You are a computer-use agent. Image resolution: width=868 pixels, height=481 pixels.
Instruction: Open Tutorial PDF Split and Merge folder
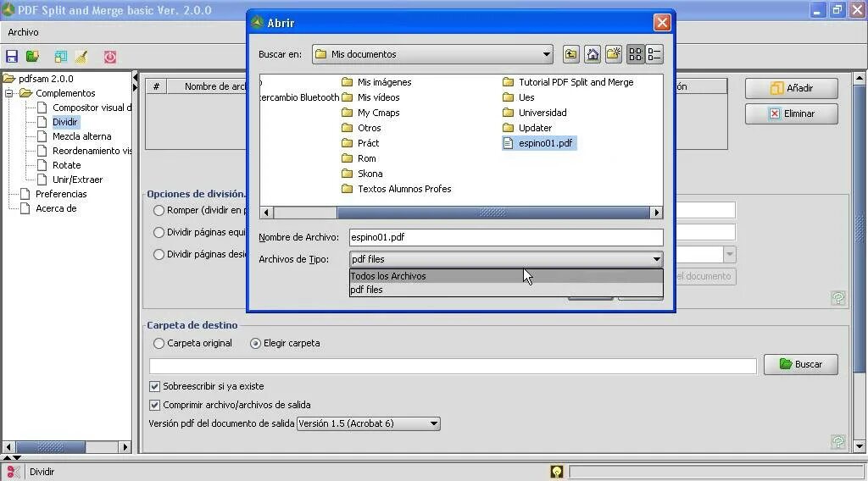point(568,82)
